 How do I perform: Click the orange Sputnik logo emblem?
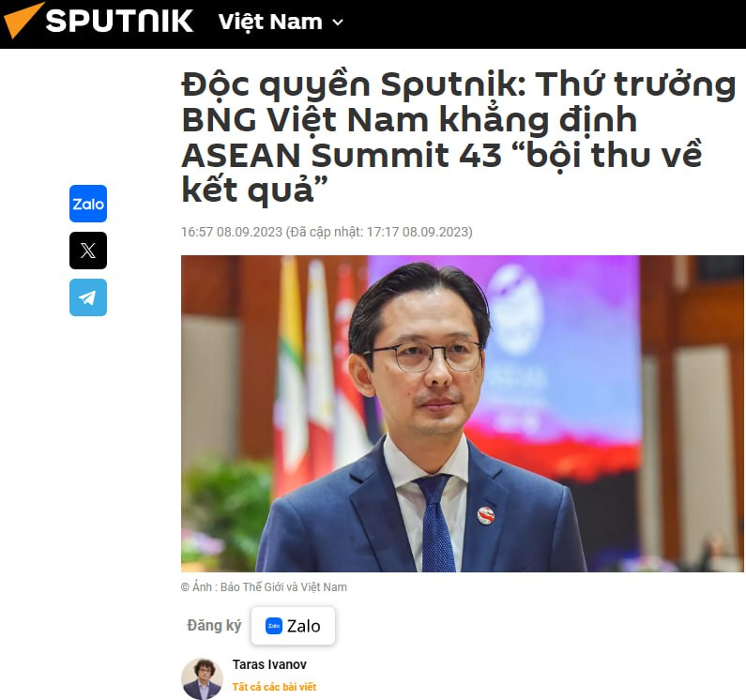(23, 20)
